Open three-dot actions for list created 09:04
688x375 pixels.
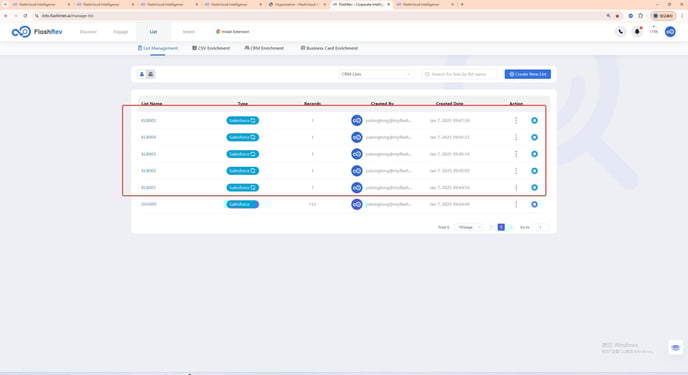[x=516, y=204]
